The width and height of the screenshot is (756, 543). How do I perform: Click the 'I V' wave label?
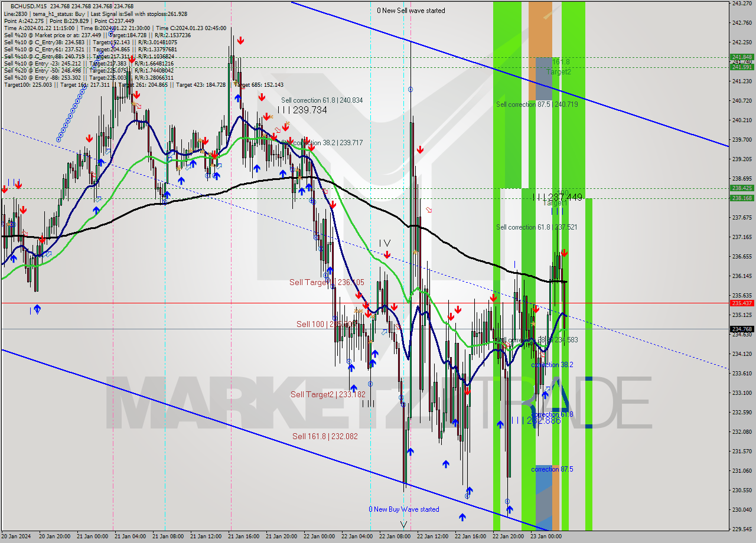pos(384,243)
